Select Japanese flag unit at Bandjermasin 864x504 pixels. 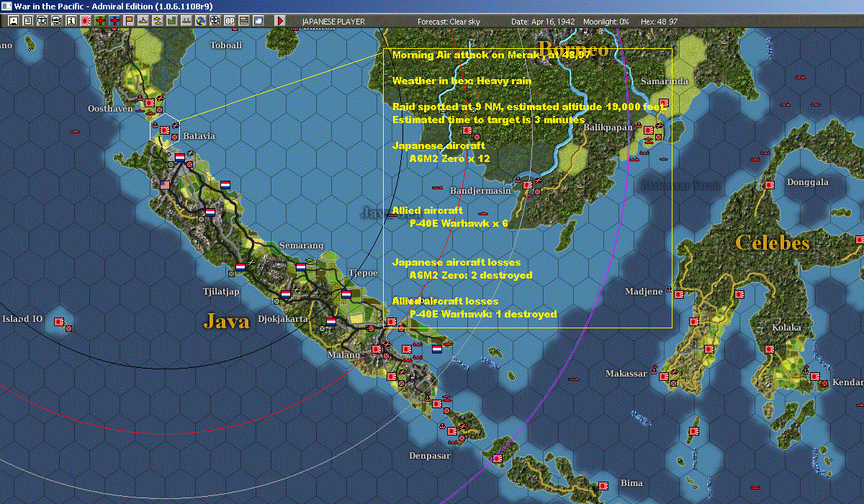coord(528,184)
